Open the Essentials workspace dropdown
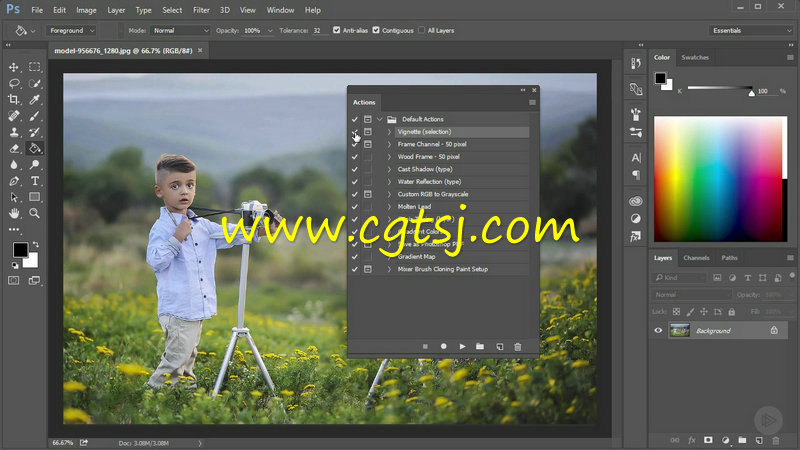 coord(751,31)
